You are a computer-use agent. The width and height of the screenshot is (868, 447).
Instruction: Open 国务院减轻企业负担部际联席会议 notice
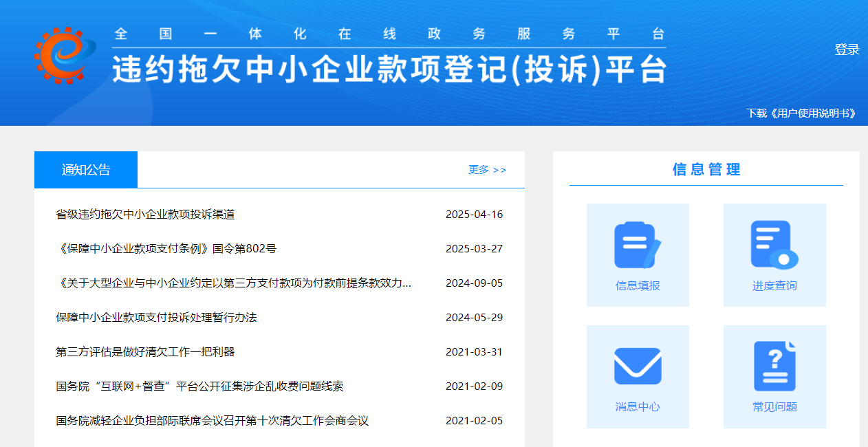[x=212, y=421]
